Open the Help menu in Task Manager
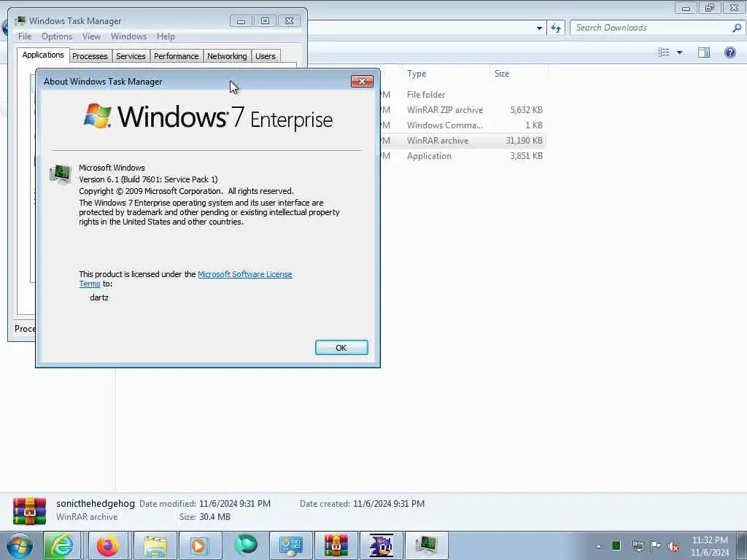Viewport: 747px width, 560px height. click(x=166, y=36)
